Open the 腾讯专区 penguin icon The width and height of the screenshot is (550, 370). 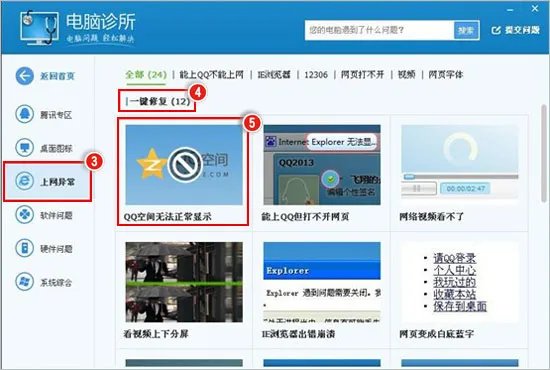click(x=25, y=114)
